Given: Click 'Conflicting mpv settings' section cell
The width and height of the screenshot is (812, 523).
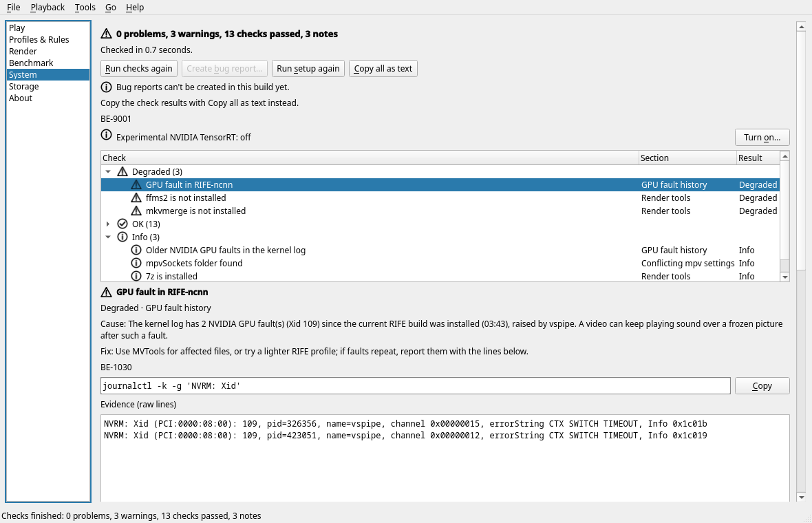Looking at the screenshot, I should coord(687,263).
